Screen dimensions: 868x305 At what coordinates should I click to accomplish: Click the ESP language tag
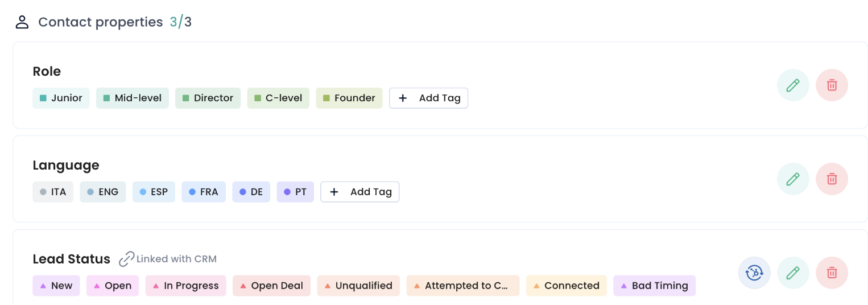154,192
